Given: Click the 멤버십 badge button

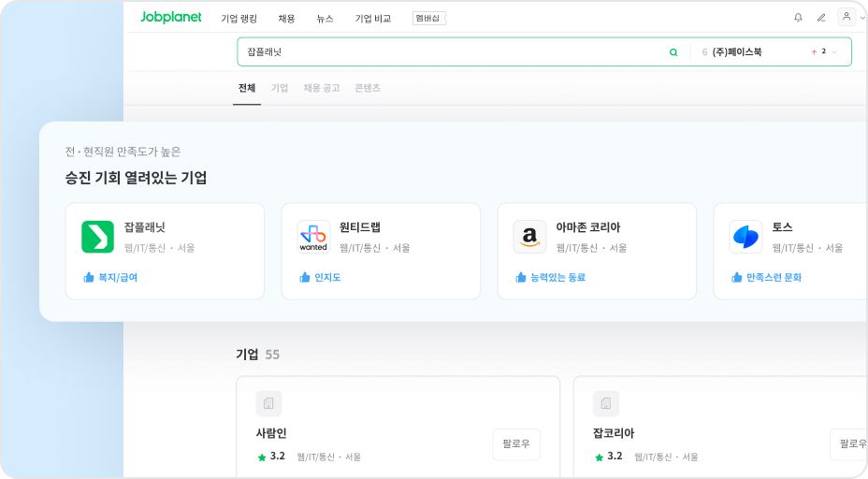Looking at the screenshot, I should tap(429, 19).
